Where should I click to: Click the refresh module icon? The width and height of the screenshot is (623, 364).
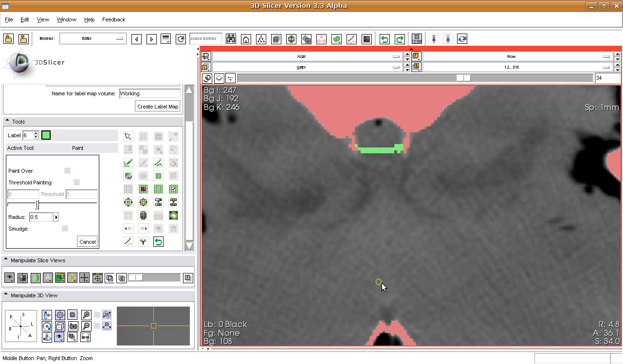tap(181, 39)
